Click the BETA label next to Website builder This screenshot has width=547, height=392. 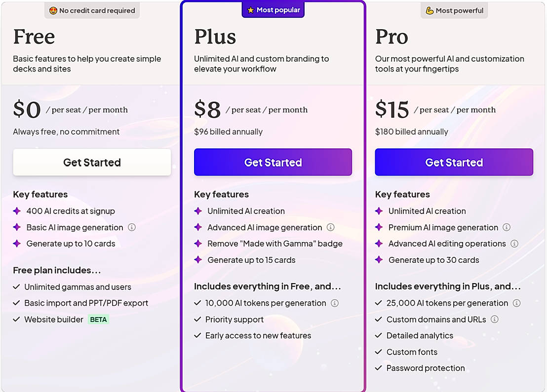pos(98,319)
